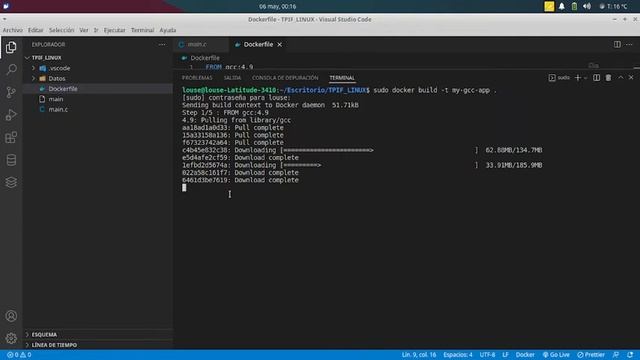This screenshot has width=640, height=360.
Task: Open the database view icon
Action: [x=11, y=160]
